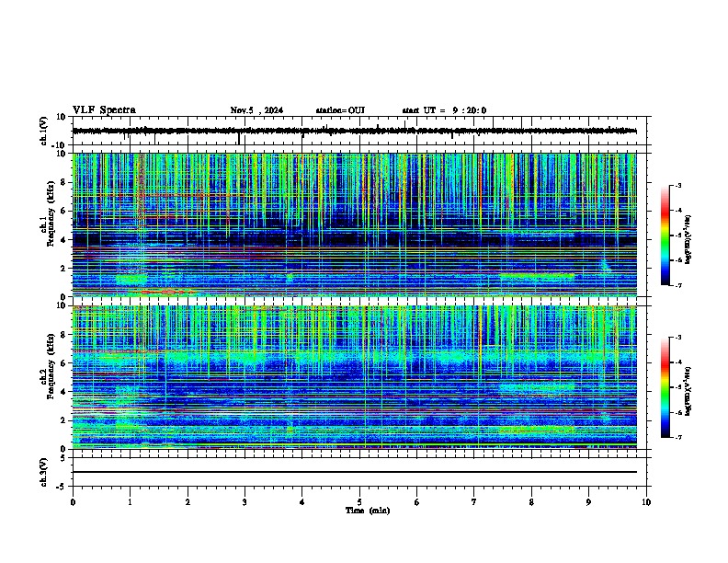Click the "2" kHz tick on ch.1 frequency axis
This screenshot has height=563, width=728.
point(64,269)
